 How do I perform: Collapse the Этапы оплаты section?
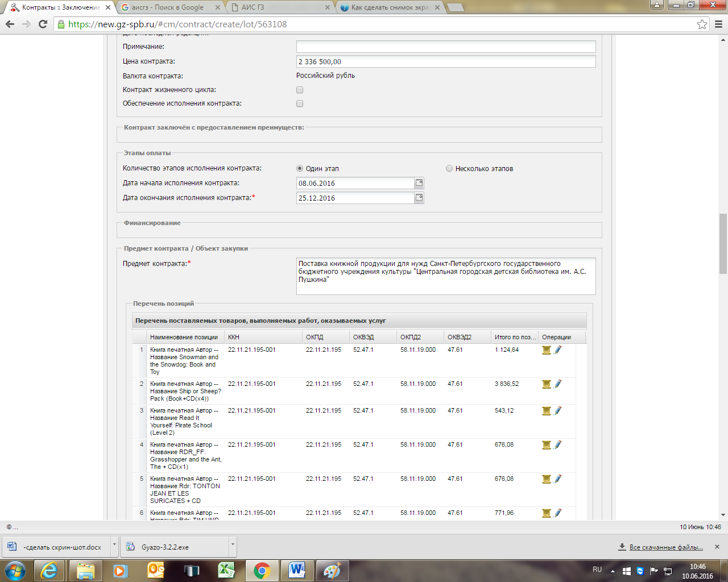point(147,153)
